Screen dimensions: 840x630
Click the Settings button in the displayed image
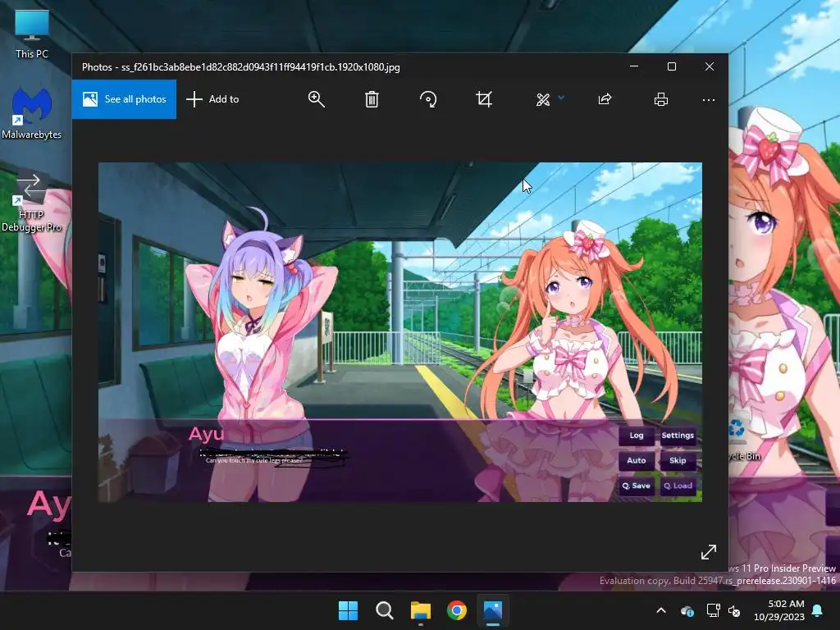coord(678,436)
